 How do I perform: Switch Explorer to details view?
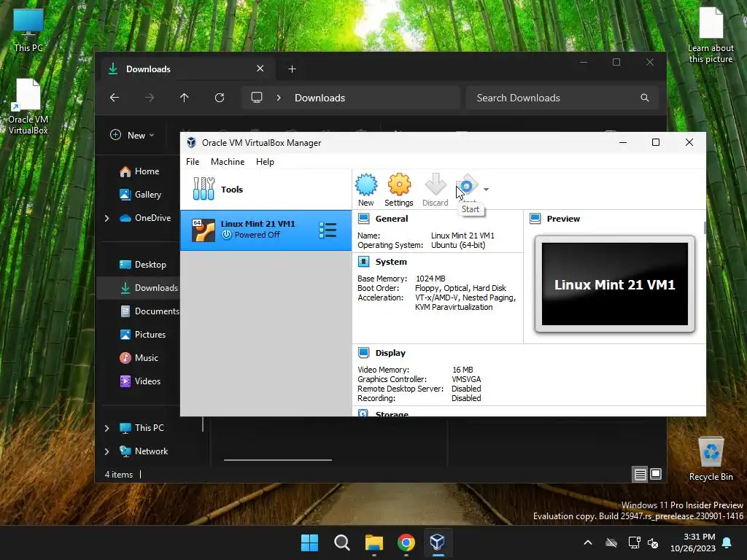click(x=640, y=474)
